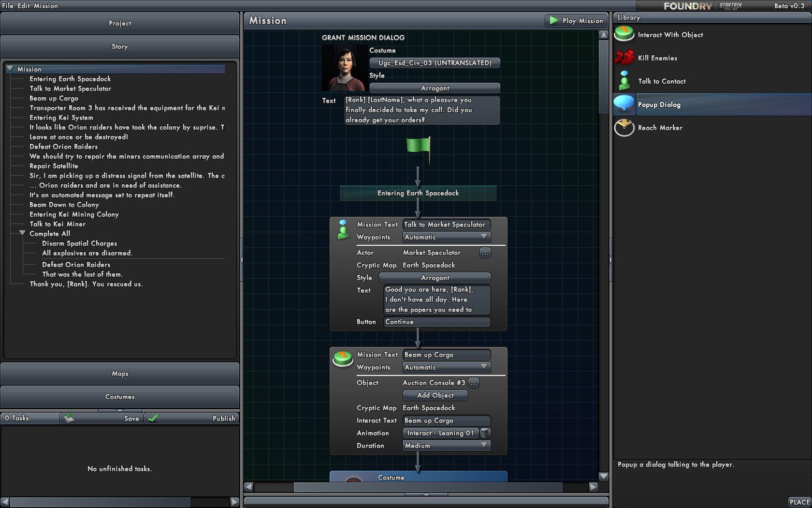Click the character costume portrait thumbnail
Screen dimensions: 812x508
345,68
